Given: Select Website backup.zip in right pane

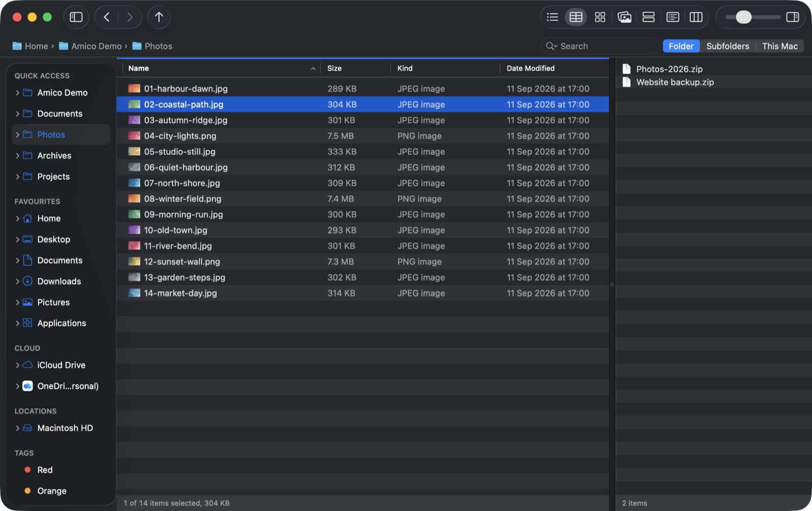Looking at the screenshot, I should coord(675,82).
